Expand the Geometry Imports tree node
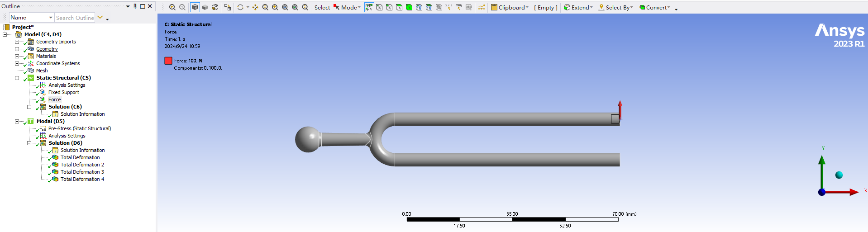 (17, 42)
